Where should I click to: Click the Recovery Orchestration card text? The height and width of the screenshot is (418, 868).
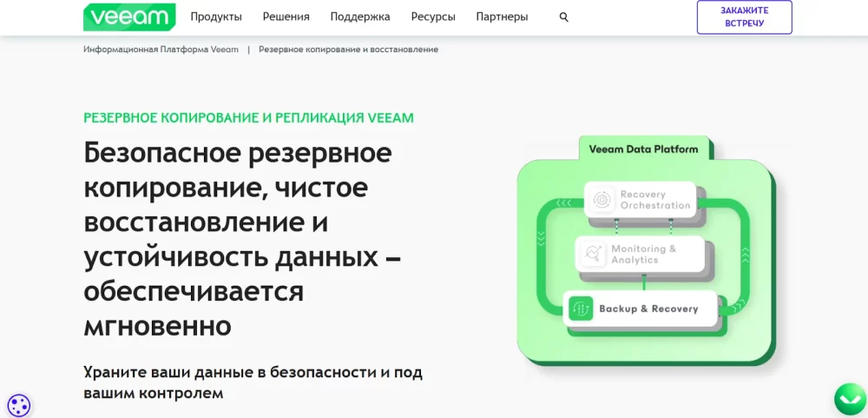coord(654,200)
